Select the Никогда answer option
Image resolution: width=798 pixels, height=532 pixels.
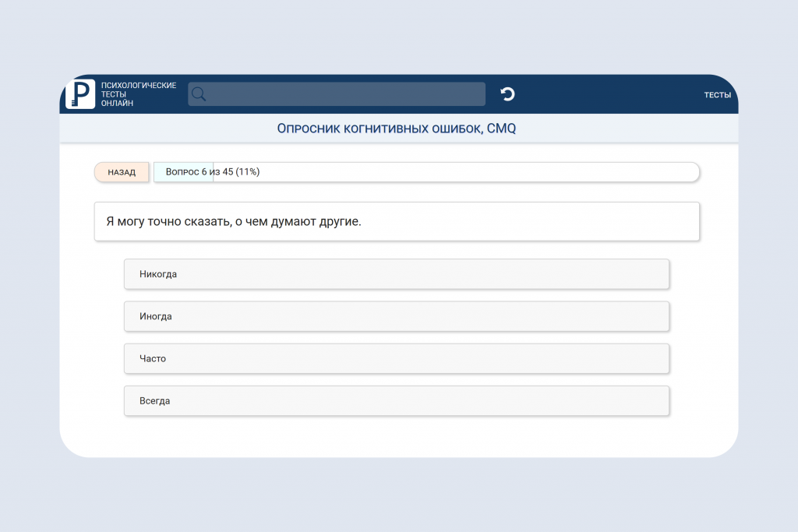[397, 274]
